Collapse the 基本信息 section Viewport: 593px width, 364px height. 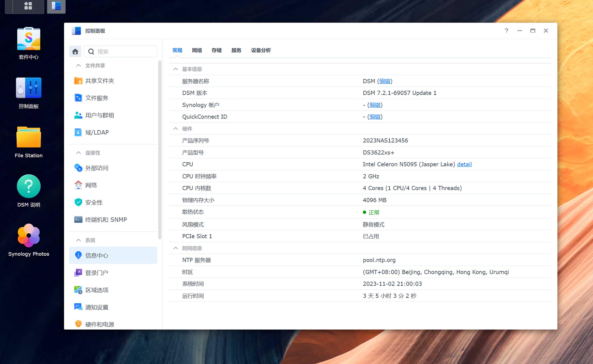point(176,69)
